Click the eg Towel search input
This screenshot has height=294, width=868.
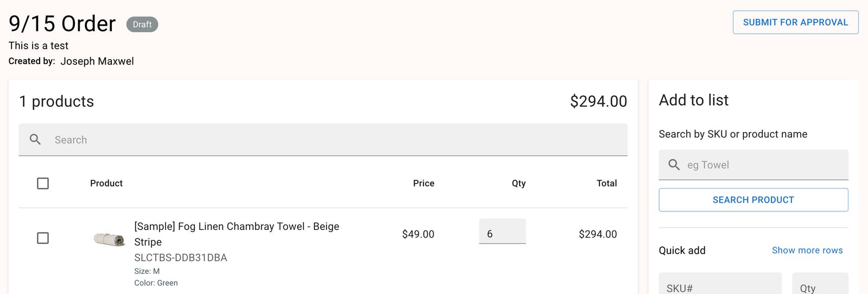(x=753, y=165)
